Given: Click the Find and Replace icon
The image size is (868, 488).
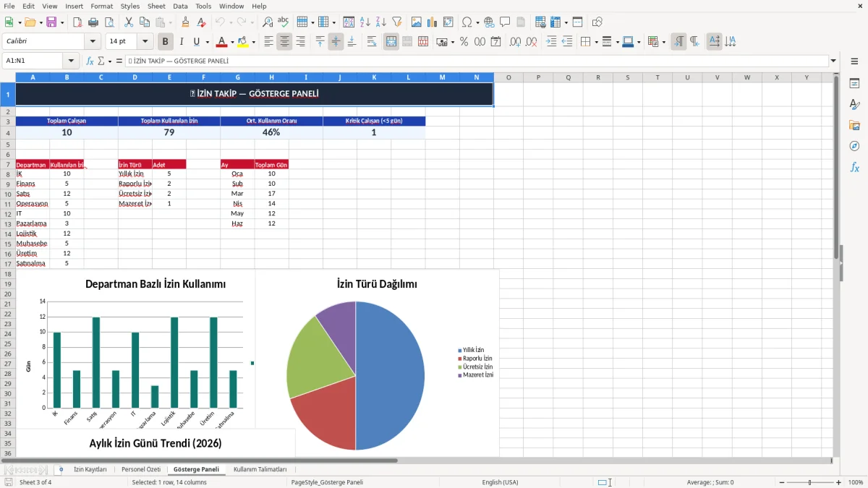Looking at the screenshot, I should click(x=268, y=22).
